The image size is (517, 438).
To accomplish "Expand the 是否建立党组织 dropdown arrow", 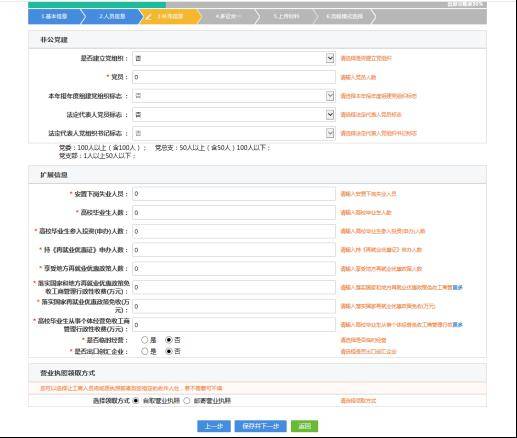I will tap(330, 58).
